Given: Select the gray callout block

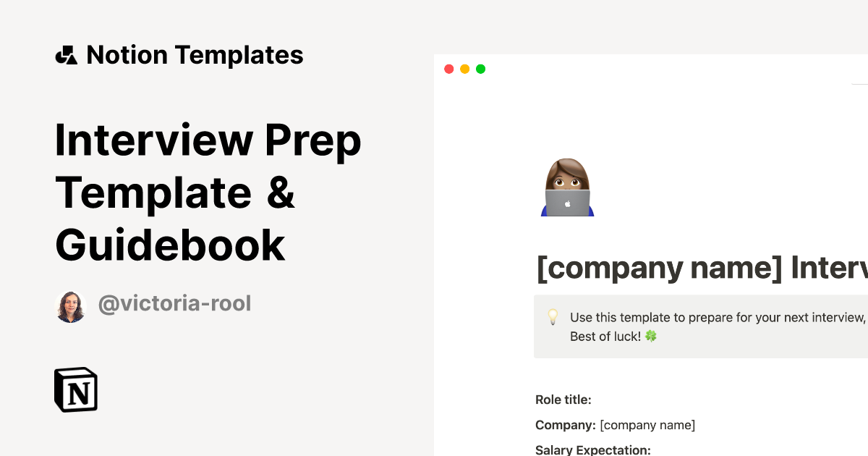Looking at the screenshot, I should pos(700,326).
